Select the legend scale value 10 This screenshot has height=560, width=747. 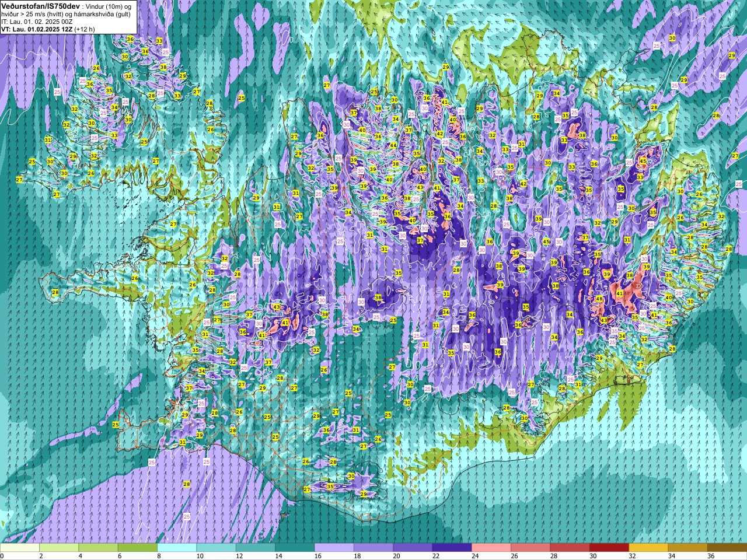coord(200,556)
